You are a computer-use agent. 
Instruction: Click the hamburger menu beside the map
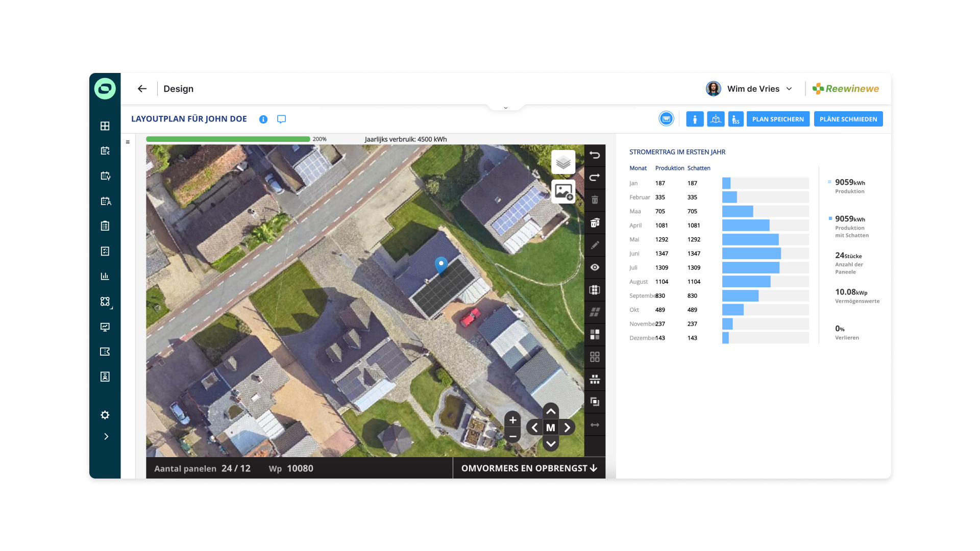click(128, 142)
